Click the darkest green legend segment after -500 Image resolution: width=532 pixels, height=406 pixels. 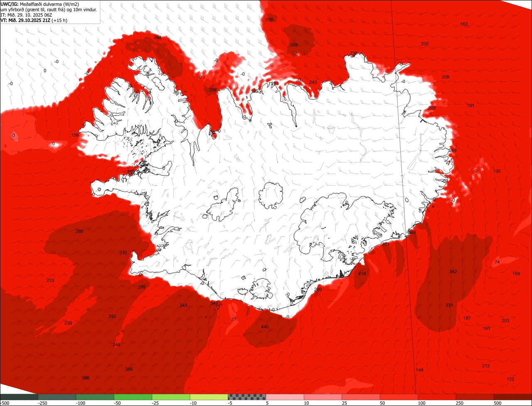pyautogui.click(x=19, y=397)
